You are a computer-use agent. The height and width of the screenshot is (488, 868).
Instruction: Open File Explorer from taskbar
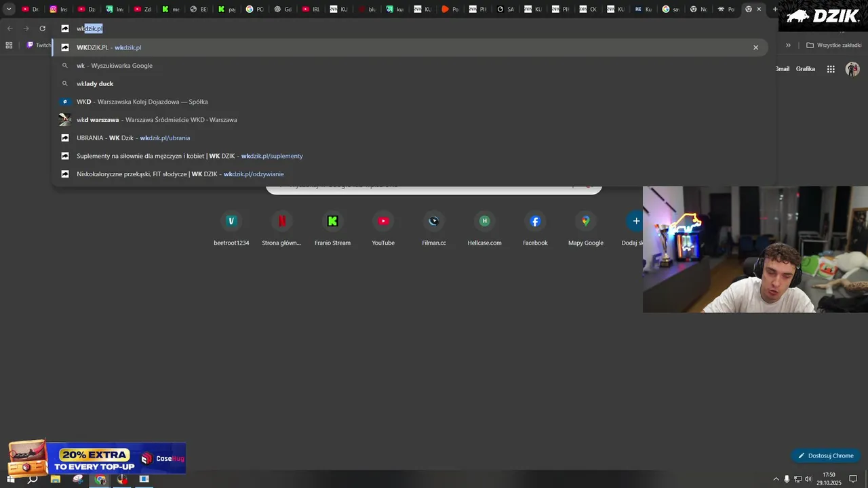56,479
